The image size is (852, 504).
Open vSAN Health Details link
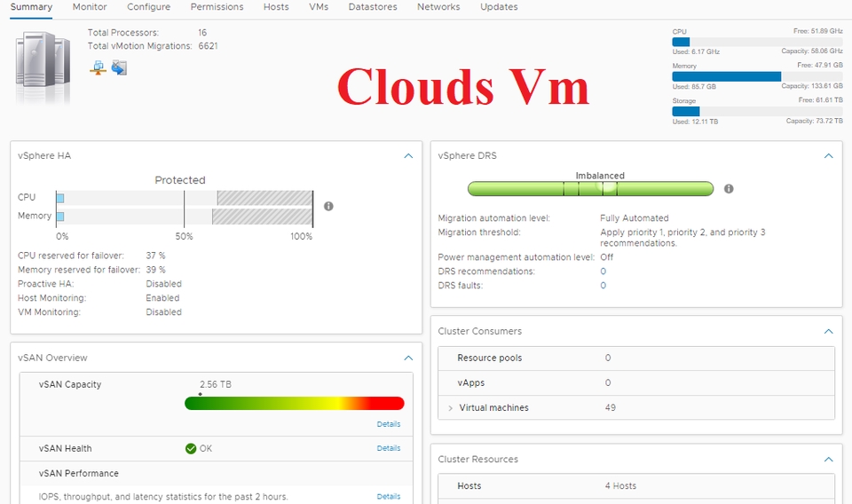tap(389, 448)
